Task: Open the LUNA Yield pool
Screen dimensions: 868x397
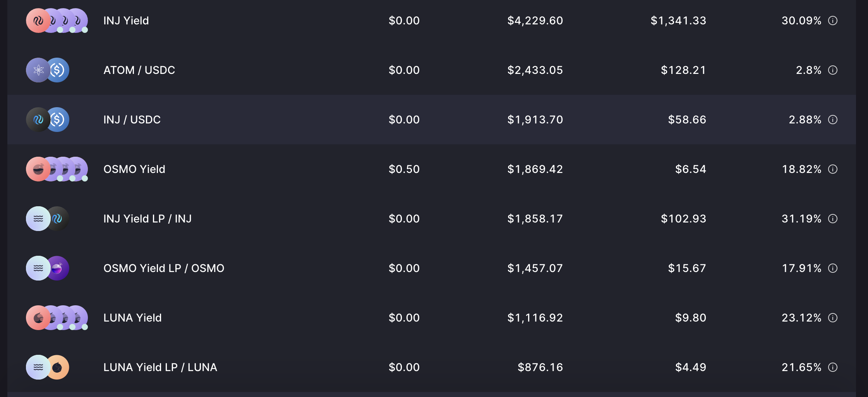Action: coord(431,318)
